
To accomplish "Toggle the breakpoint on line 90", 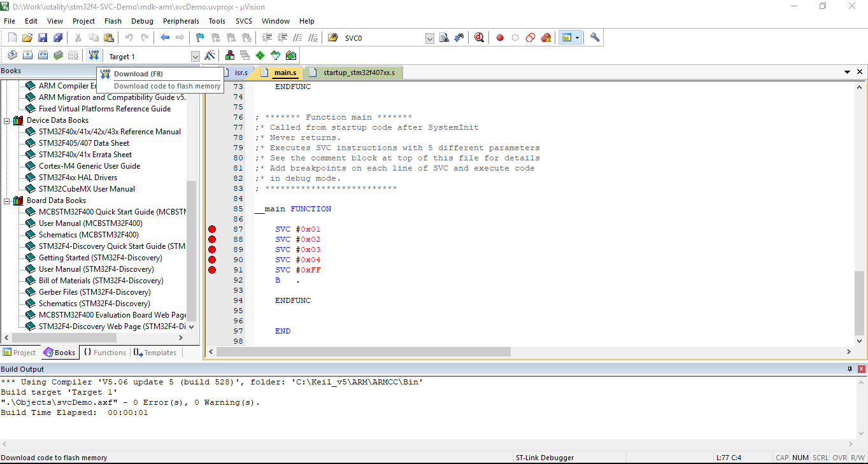I will pos(212,260).
